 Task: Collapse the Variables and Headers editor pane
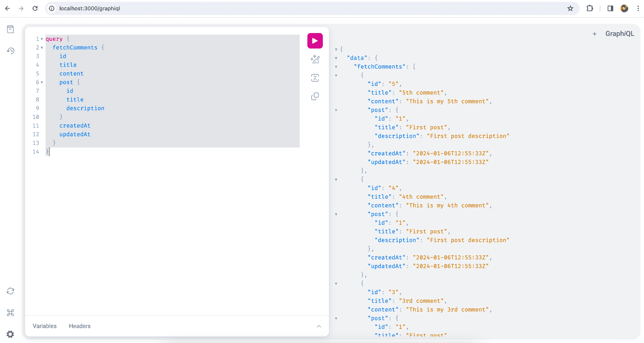click(x=319, y=326)
